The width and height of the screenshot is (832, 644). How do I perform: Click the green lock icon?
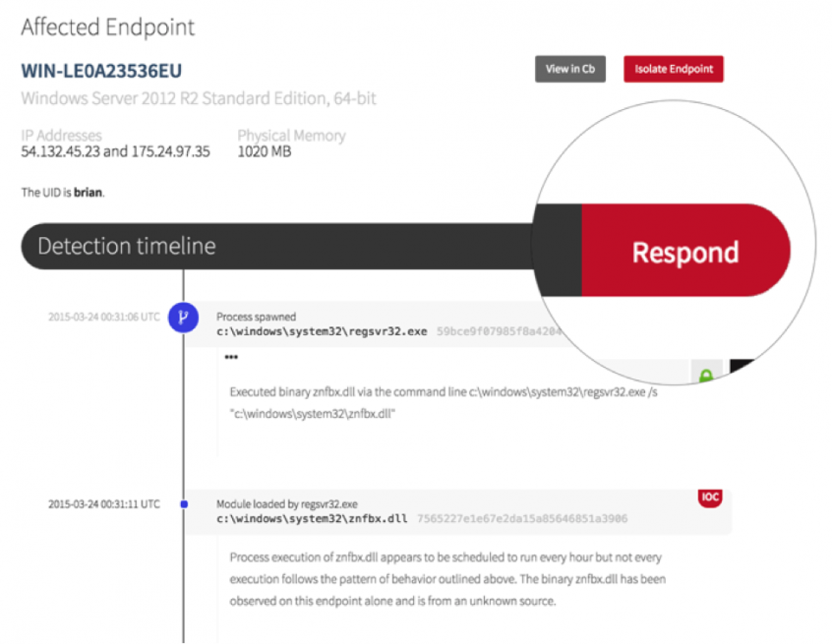coord(705,376)
